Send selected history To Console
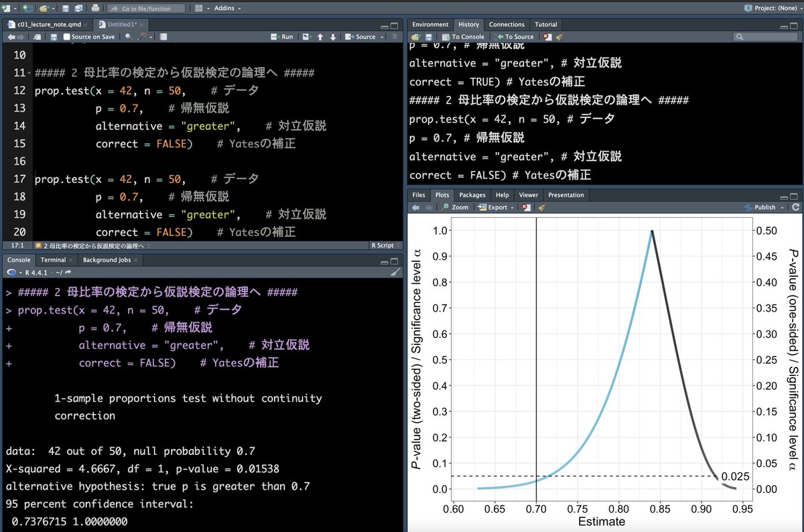 click(x=462, y=37)
